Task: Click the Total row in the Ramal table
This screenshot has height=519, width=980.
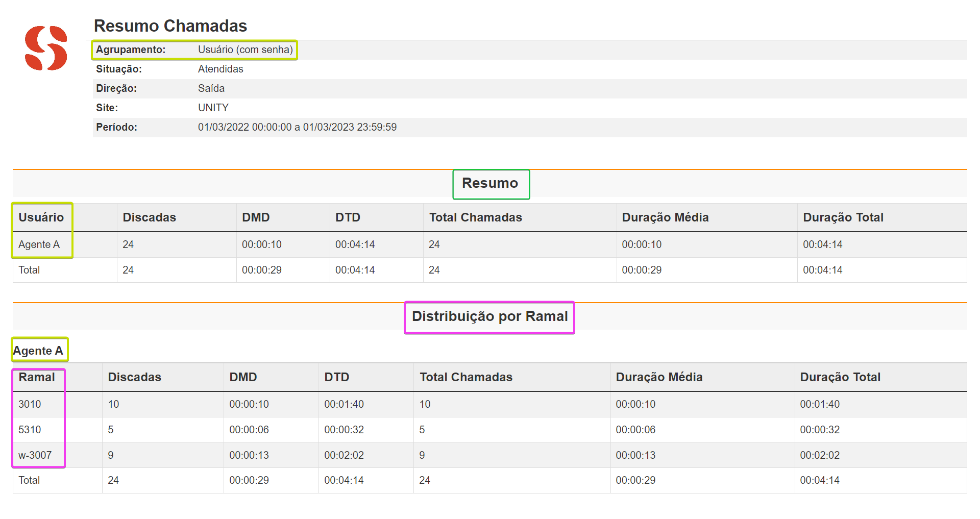Action: pos(29,480)
